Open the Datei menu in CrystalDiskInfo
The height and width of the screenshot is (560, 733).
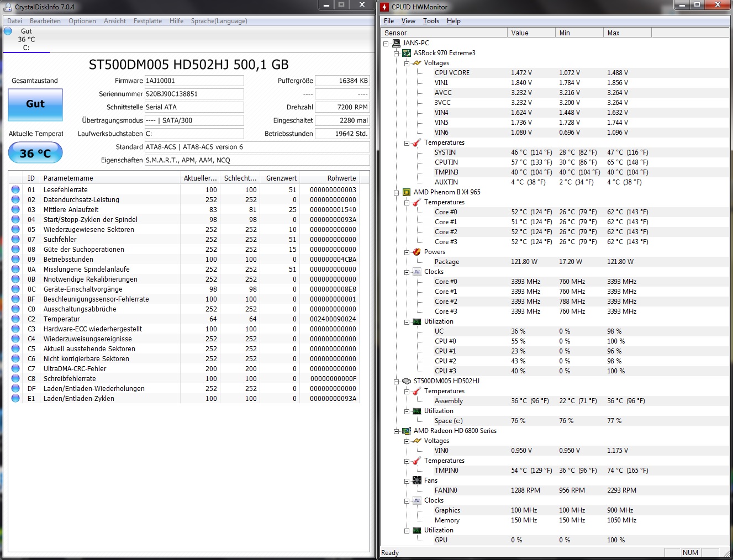click(x=15, y=21)
